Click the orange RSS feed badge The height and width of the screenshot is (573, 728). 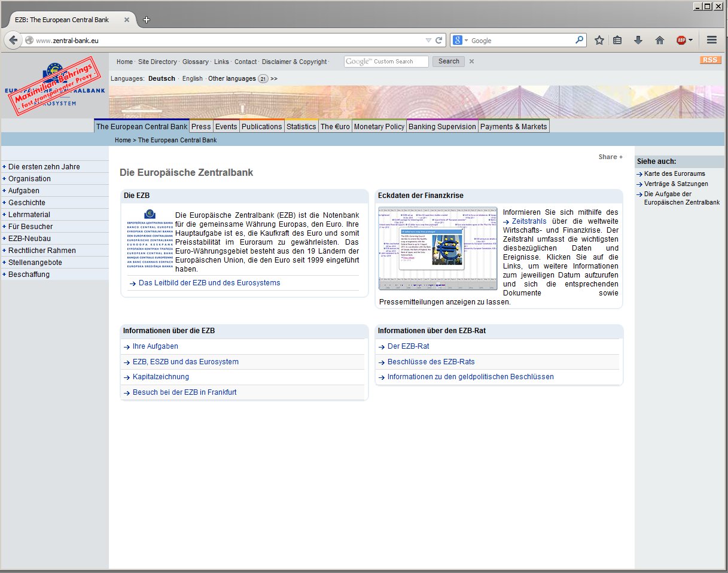[710, 60]
